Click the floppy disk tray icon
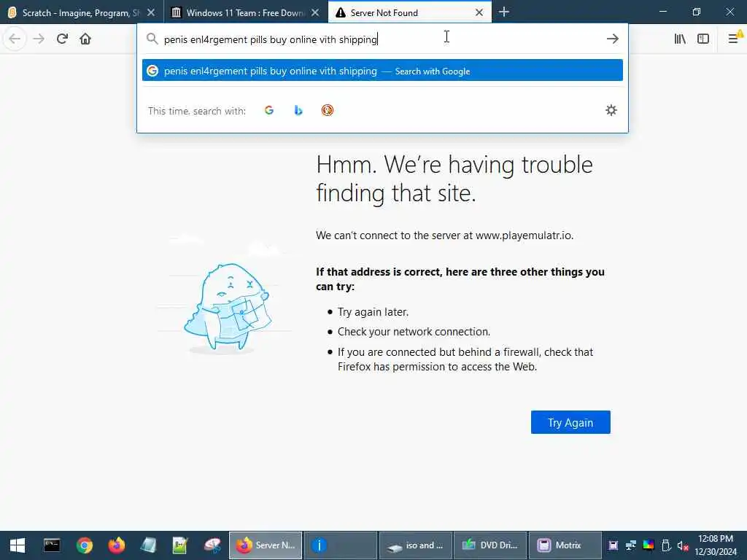Viewport: 747px width, 560px height. [613, 545]
